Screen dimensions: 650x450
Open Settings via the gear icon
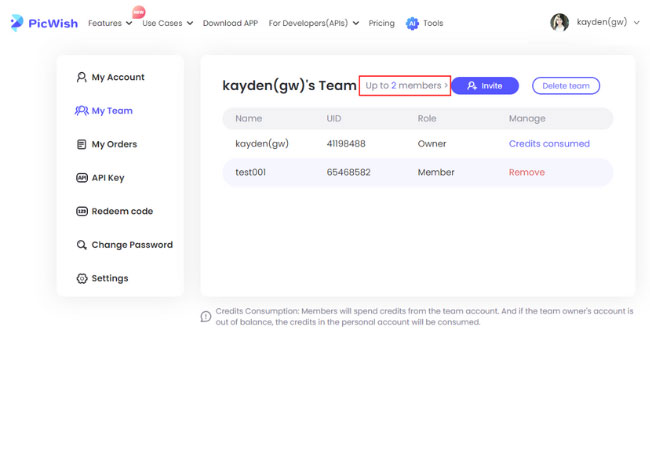(x=82, y=278)
